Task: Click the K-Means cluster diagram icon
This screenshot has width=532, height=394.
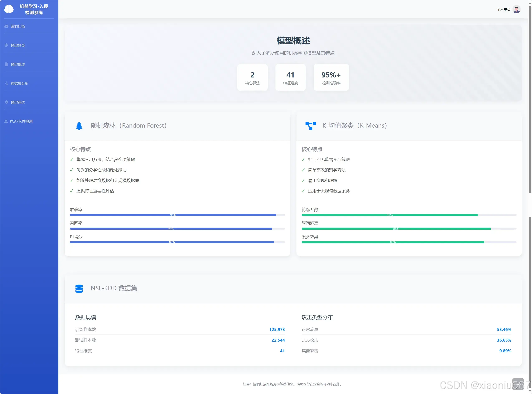Action: (x=310, y=126)
